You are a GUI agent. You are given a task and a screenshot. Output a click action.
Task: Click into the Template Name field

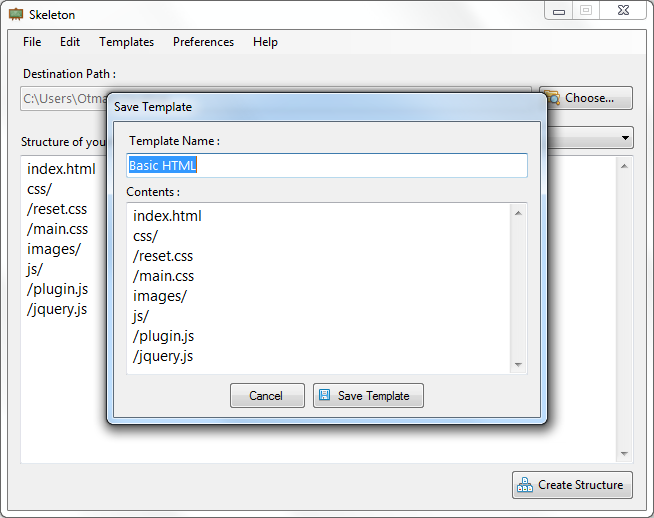click(x=327, y=166)
